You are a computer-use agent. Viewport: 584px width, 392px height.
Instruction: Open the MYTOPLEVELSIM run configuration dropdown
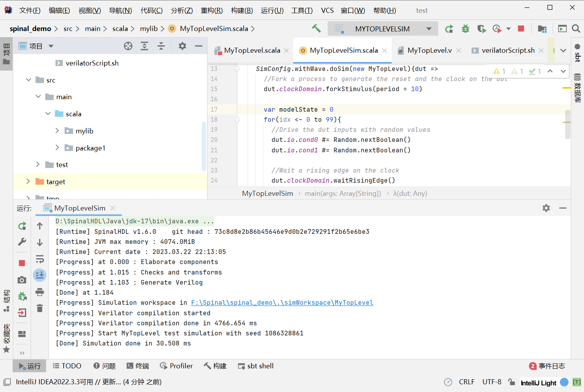pyautogui.click(x=428, y=28)
